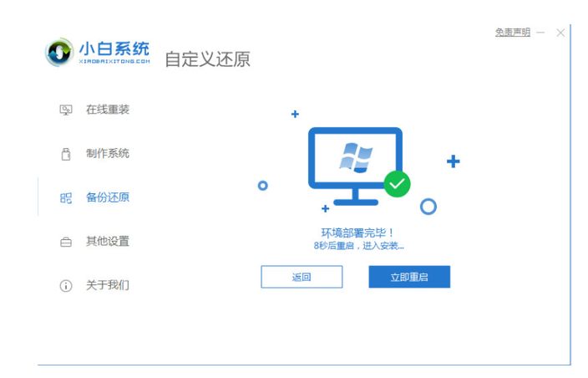Image resolution: width=588 pixels, height=378 pixels.
Task: Close the 小白系统 window
Action: [560, 33]
